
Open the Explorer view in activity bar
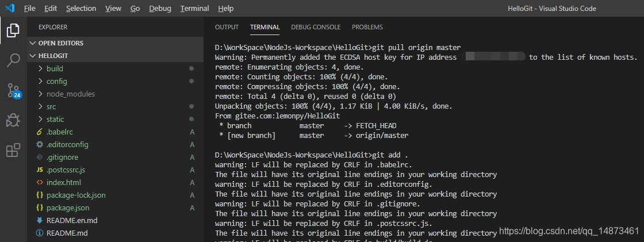coord(13,30)
